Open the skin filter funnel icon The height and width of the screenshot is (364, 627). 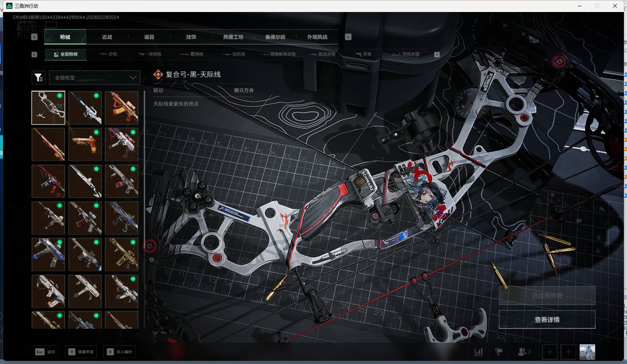(x=39, y=78)
